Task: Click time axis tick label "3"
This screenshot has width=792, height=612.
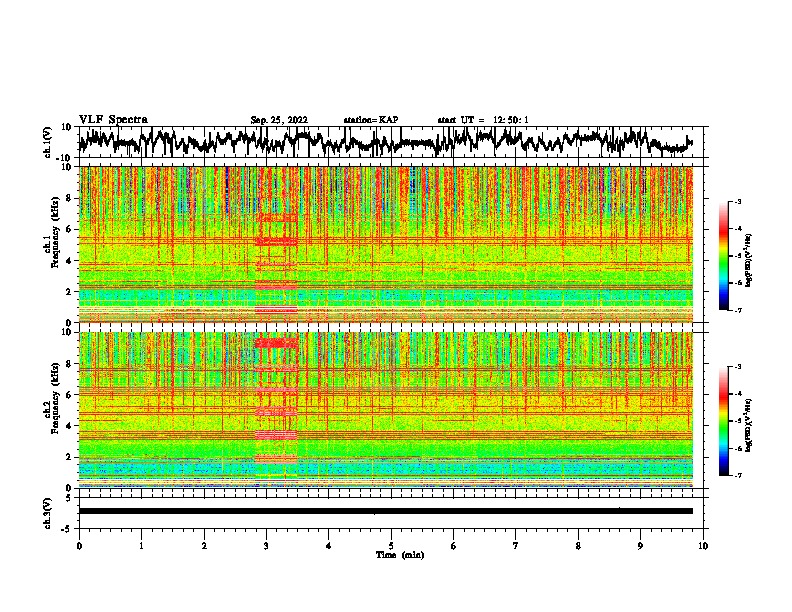Action: [x=266, y=546]
